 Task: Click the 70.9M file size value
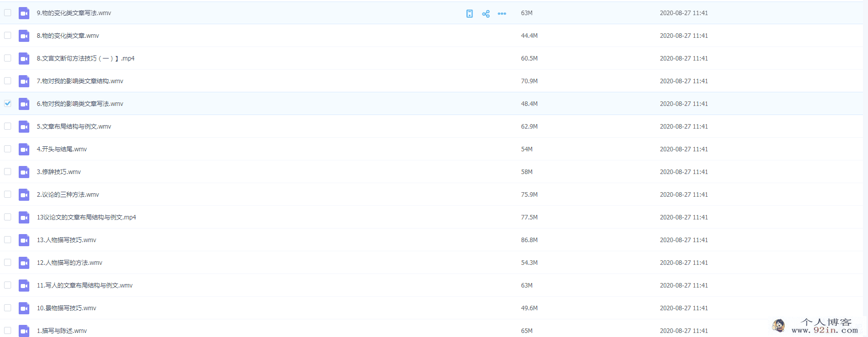pyautogui.click(x=529, y=81)
